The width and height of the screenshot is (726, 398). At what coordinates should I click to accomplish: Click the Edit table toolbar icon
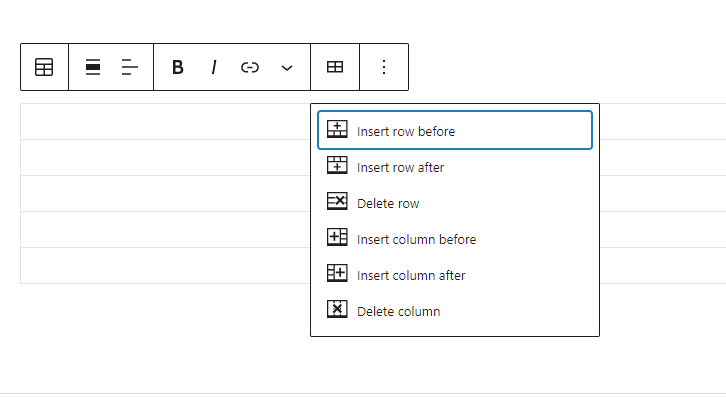click(x=335, y=67)
